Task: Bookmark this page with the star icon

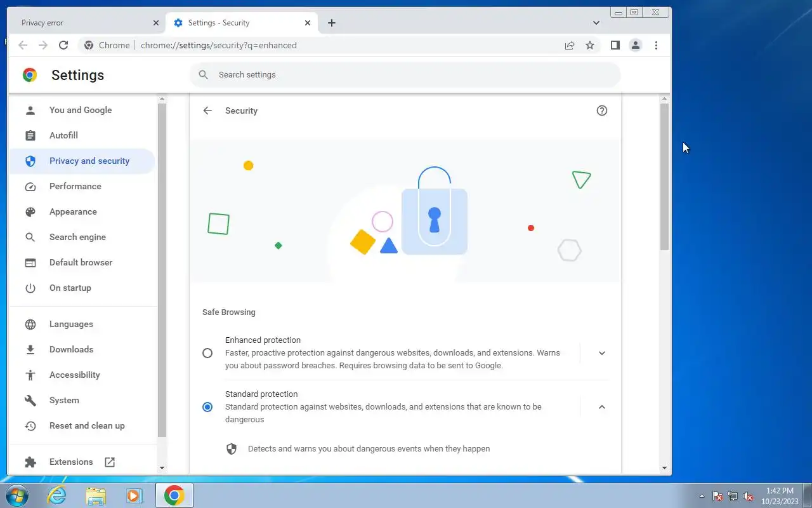Action: click(x=590, y=45)
